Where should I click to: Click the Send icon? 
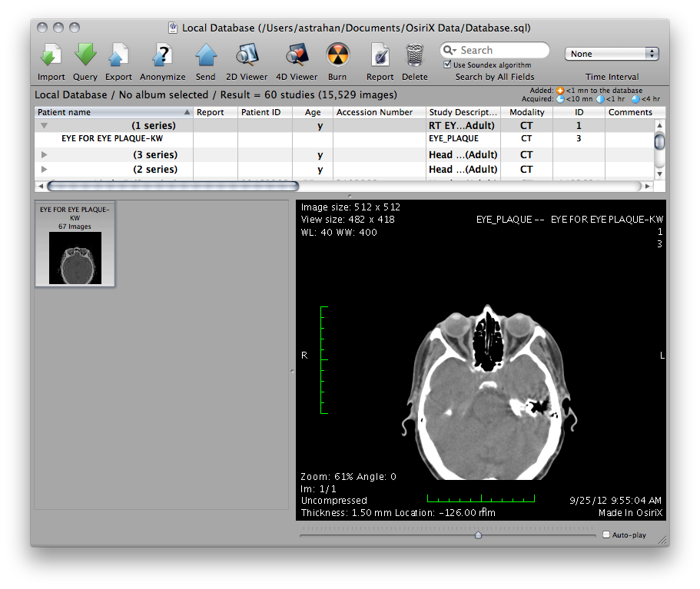pos(205,55)
